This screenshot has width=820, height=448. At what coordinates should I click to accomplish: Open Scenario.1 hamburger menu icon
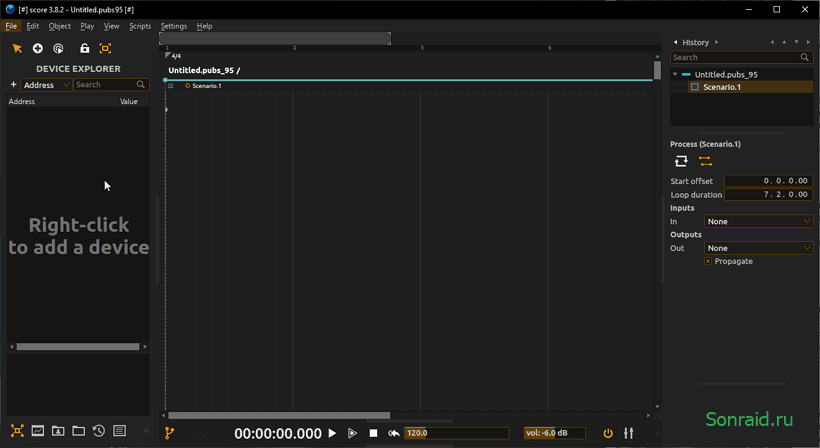pyautogui.click(x=171, y=86)
